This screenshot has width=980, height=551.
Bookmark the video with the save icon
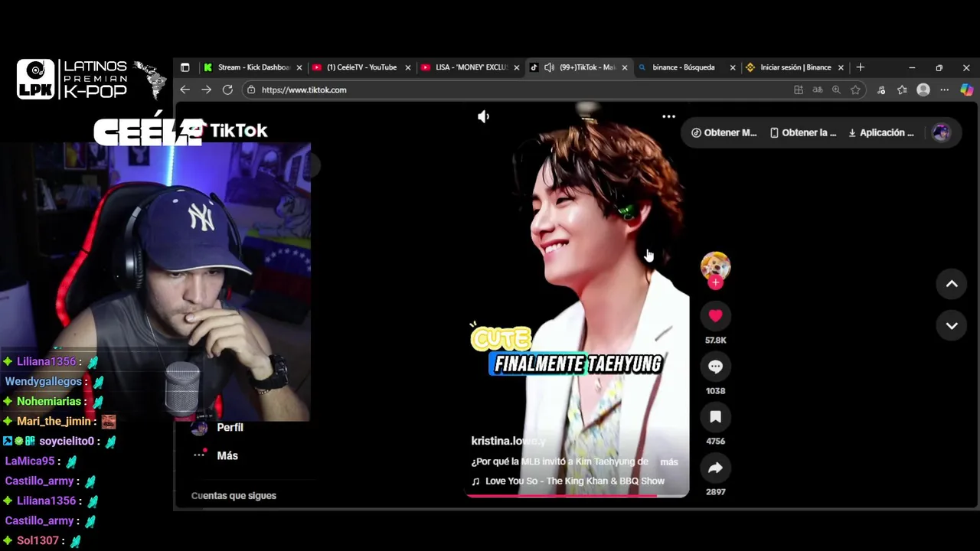715,417
